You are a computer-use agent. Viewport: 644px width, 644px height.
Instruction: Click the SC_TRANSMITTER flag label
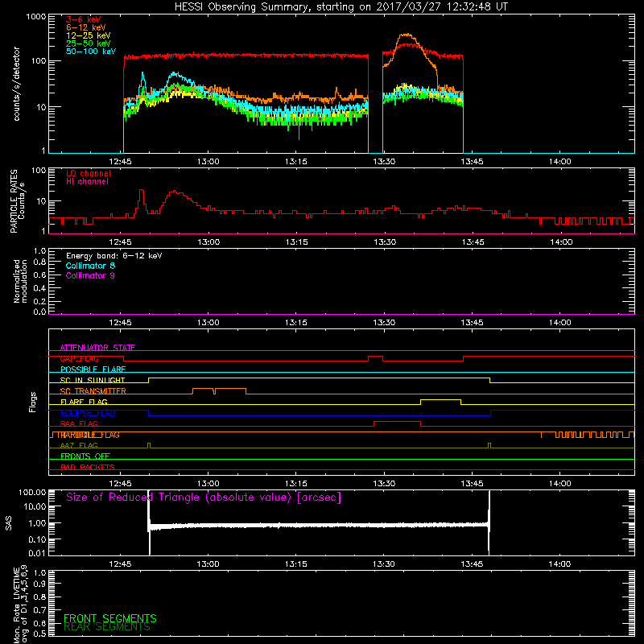pyautogui.click(x=93, y=391)
